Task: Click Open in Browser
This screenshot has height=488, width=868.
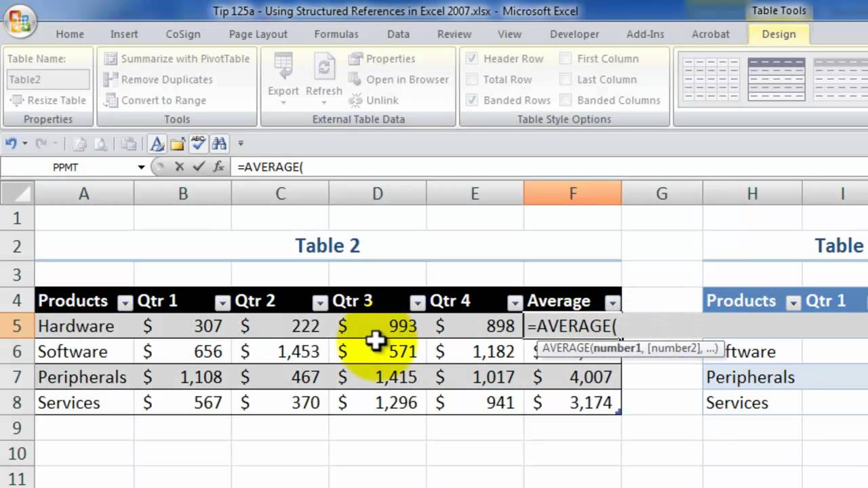Action: [399, 79]
